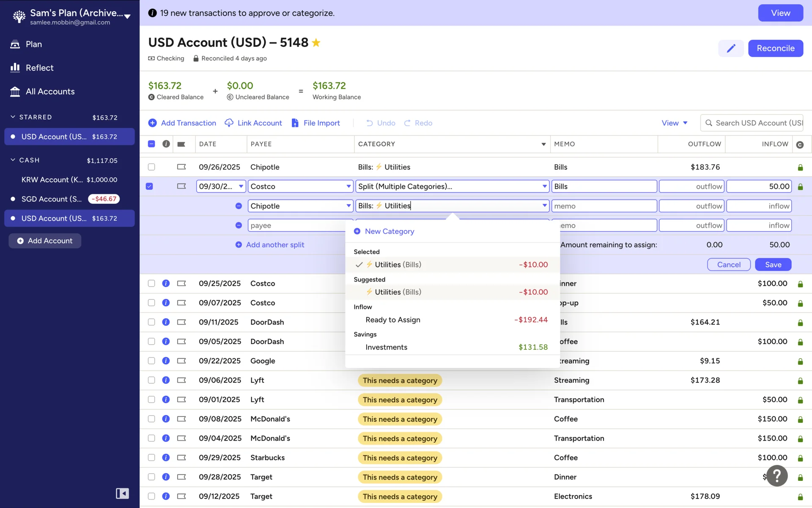Screen dimensions: 812x508
Task: Toggle the select-all checkbox in the header
Action: pos(151,144)
